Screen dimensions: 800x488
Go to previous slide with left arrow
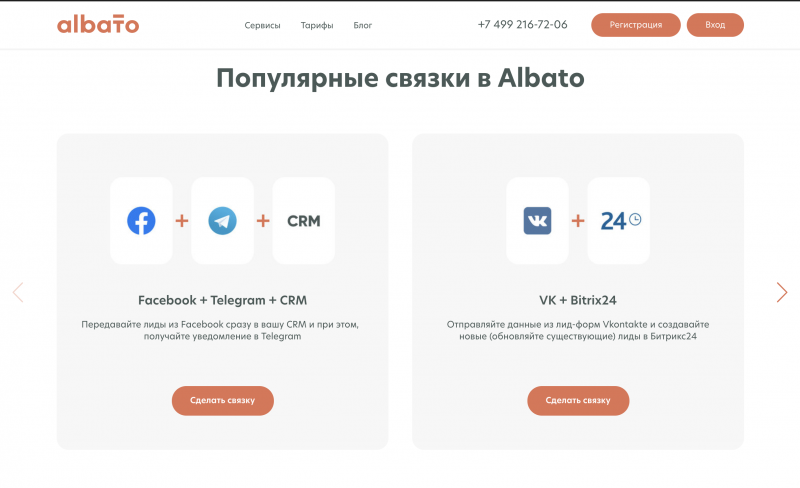click(x=17, y=292)
